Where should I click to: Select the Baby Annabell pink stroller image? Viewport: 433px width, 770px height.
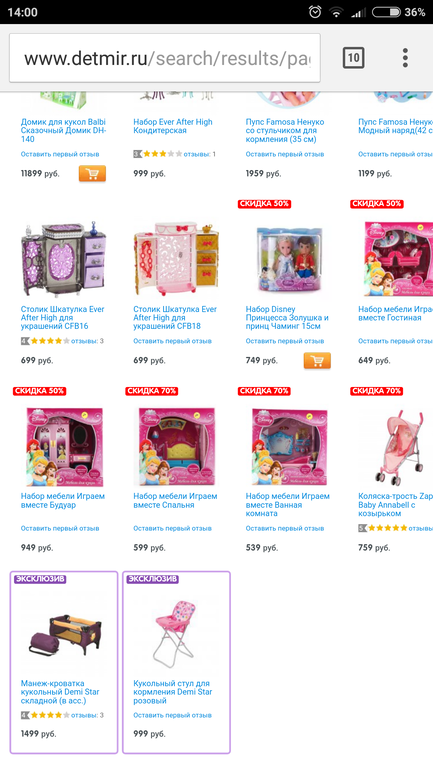pyautogui.click(x=399, y=447)
